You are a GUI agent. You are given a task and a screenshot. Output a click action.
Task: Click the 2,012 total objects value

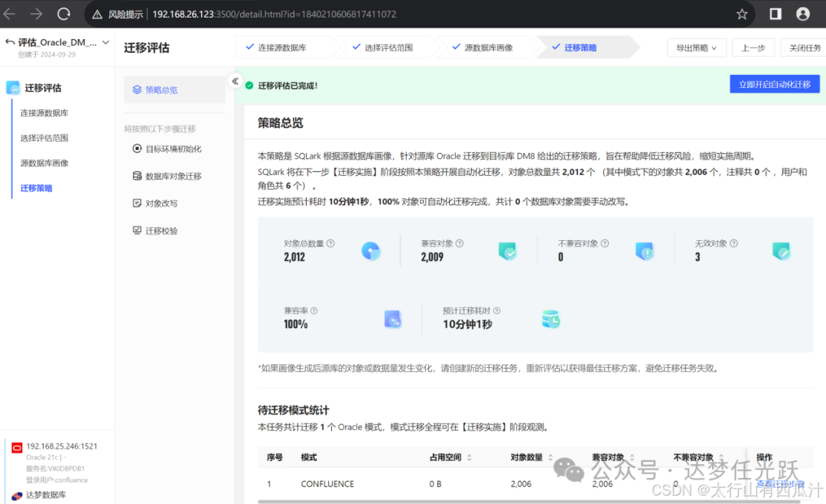click(x=294, y=257)
